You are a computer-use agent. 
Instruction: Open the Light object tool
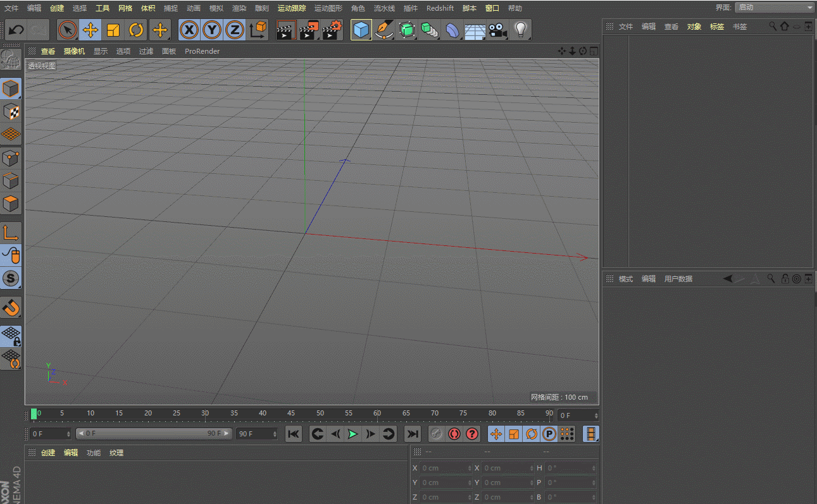(x=520, y=30)
